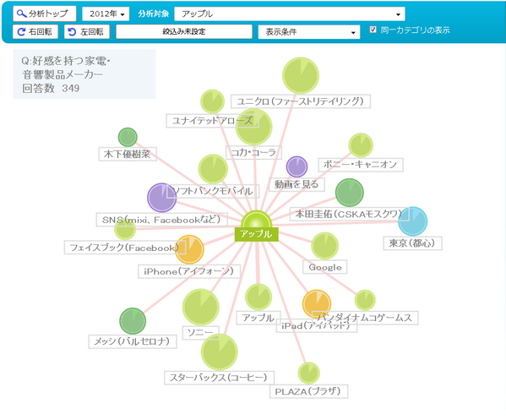Click the バンダイナムコゲームス node circle
This screenshot has width=506, height=420.
tap(365, 300)
